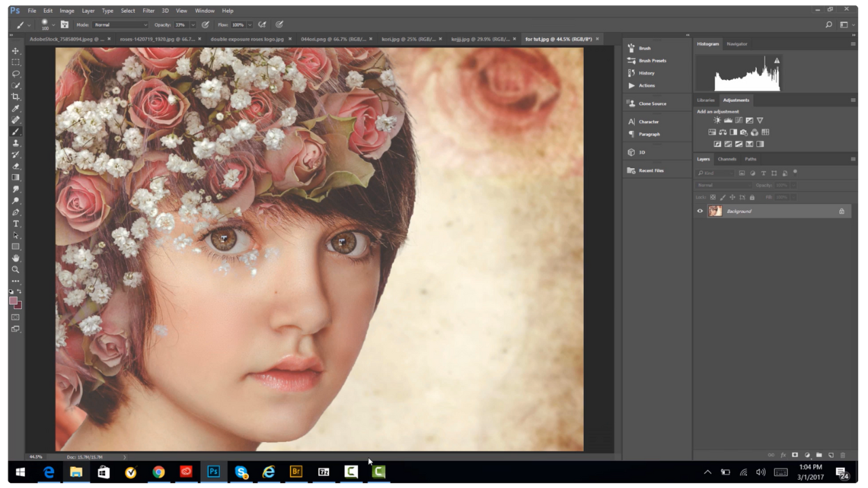Expand the Flow value dropdown arrow
This screenshot has height=488, width=868.
tap(250, 24)
